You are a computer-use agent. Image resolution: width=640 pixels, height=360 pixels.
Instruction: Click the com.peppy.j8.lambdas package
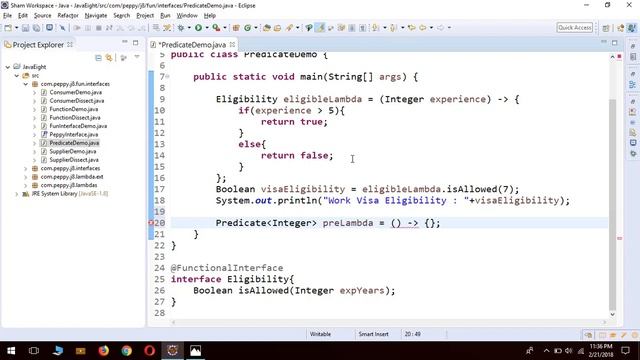[x=69, y=185]
